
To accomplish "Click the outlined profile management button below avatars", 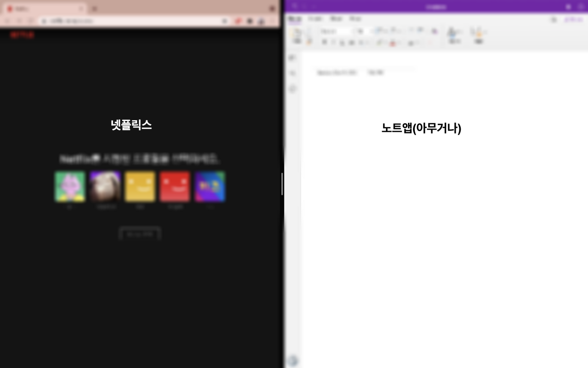I will (x=140, y=234).
